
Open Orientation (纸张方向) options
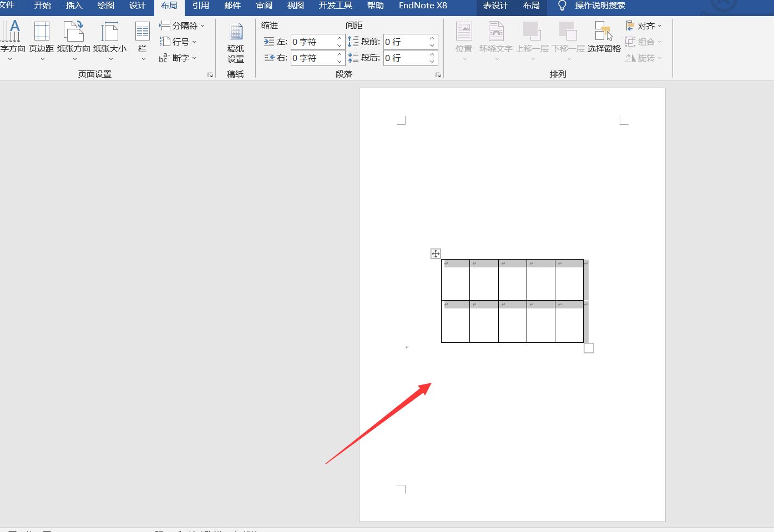pos(74,40)
